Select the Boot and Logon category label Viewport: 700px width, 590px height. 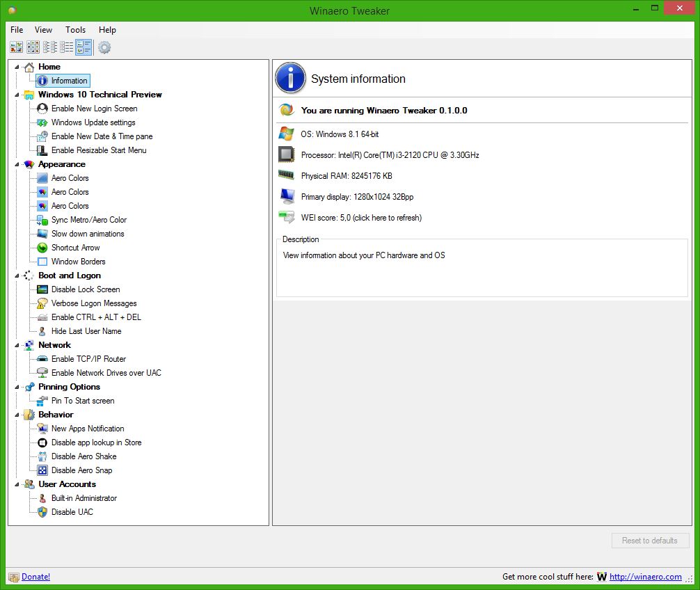point(70,276)
